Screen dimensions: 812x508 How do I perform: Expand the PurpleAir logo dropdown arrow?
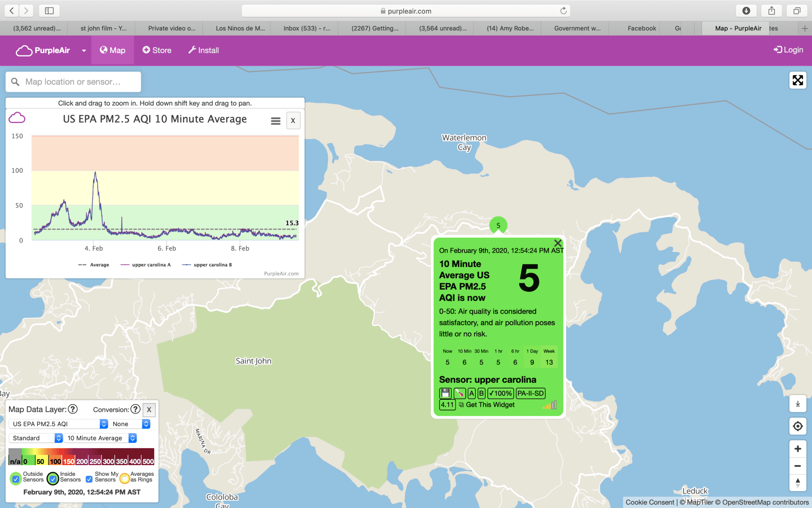click(84, 50)
